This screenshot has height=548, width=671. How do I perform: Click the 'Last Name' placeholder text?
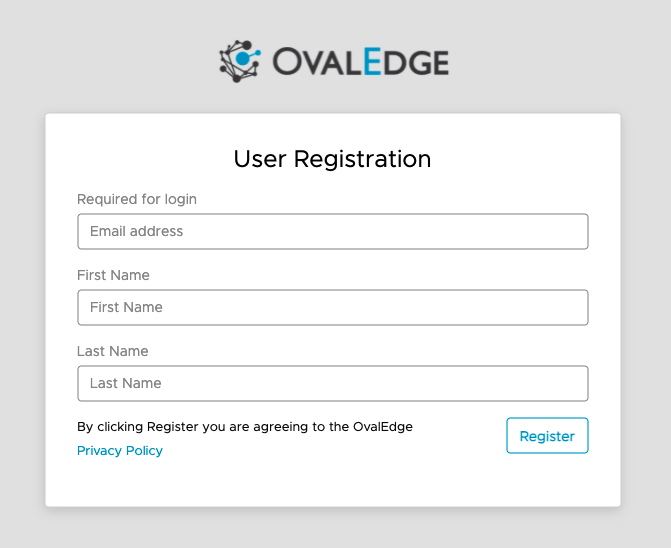pos(126,383)
